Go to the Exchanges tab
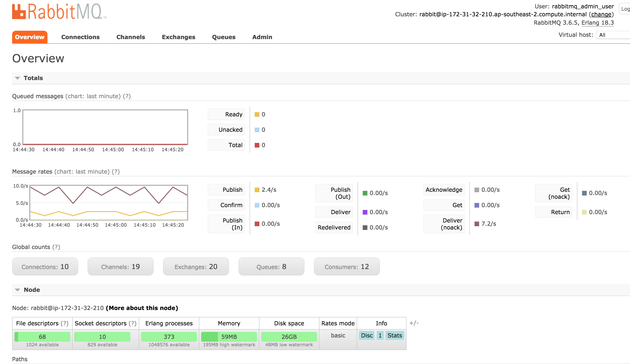 click(x=178, y=37)
